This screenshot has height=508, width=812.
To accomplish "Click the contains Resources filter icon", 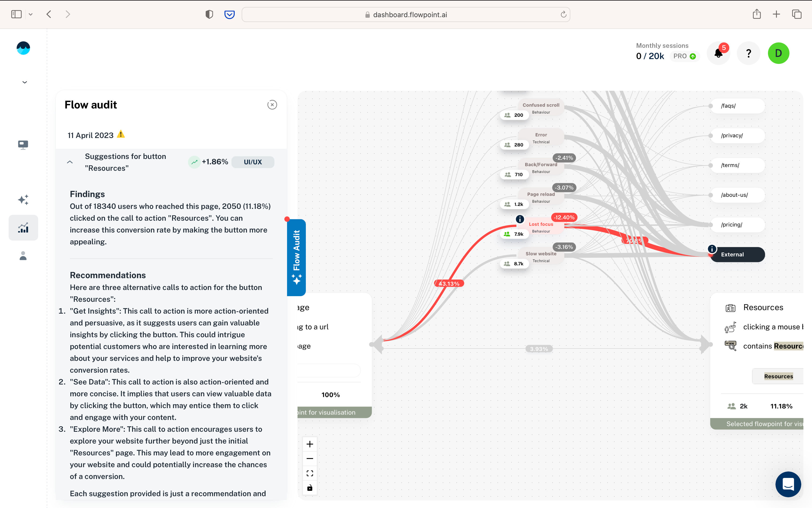I will coord(730,346).
